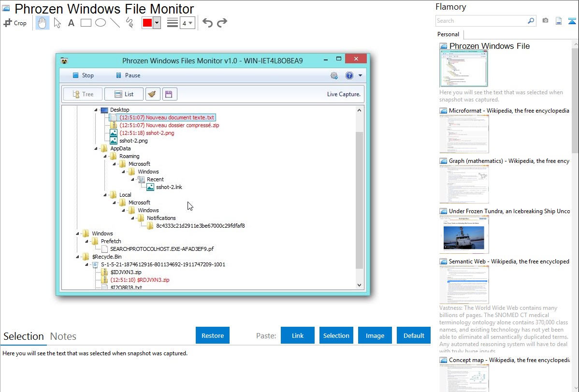
Task: Collapse the Desktop tree node
Action: pyautogui.click(x=96, y=110)
